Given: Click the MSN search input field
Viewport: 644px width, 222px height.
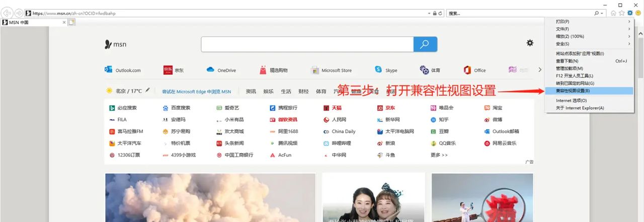Looking at the screenshot, I should point(307,44).
